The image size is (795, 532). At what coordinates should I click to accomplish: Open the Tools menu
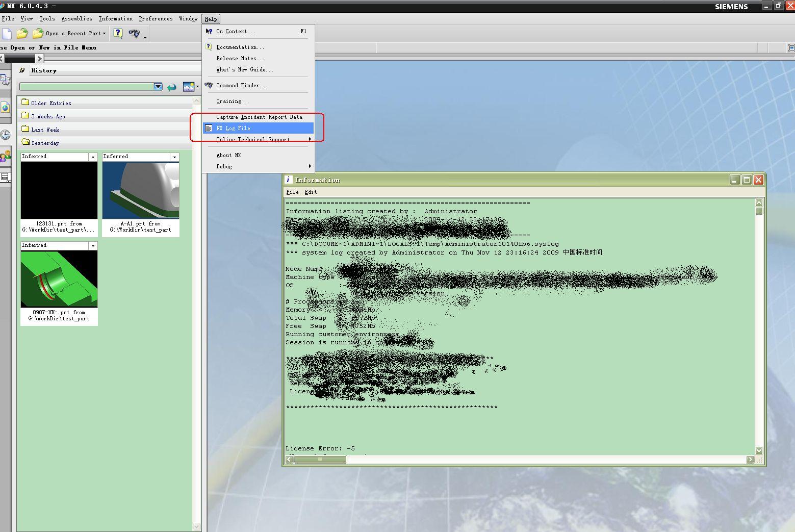click(x=47, y=19)
